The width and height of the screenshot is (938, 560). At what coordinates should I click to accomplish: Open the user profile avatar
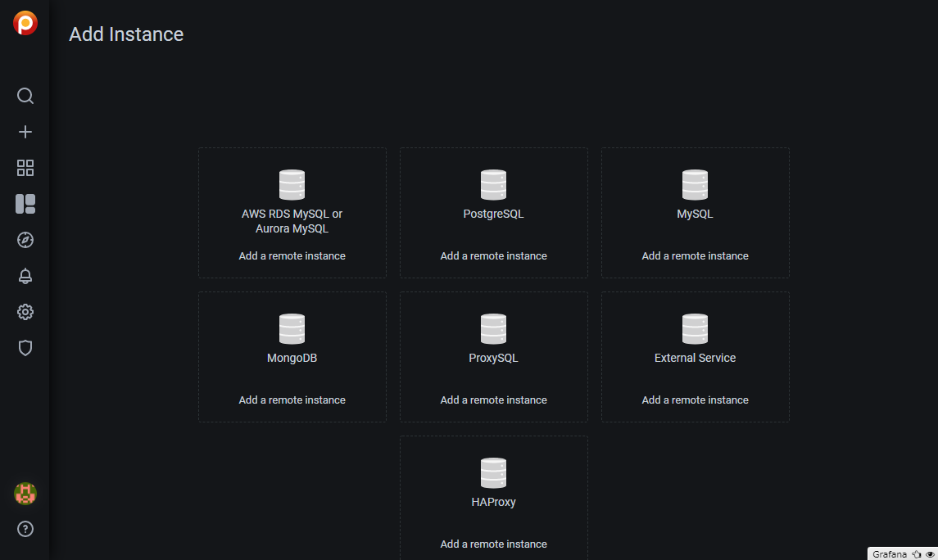click(x=25, y=494)
